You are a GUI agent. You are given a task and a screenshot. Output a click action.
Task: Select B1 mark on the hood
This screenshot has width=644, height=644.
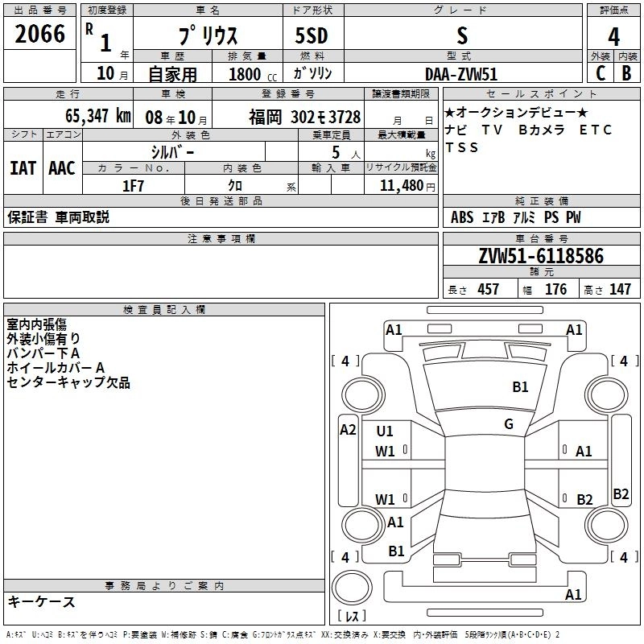click(x=520, y=386)
